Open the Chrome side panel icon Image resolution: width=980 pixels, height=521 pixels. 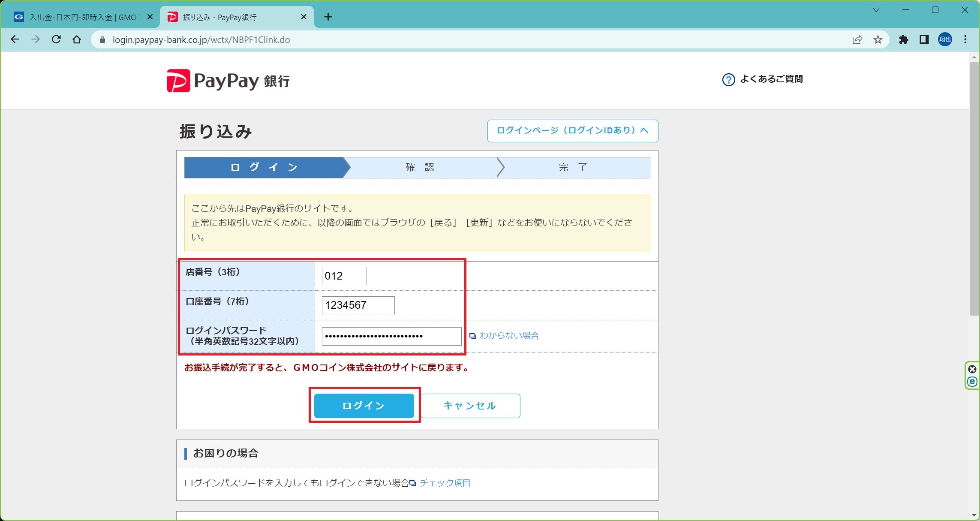[x=924, y=39]
